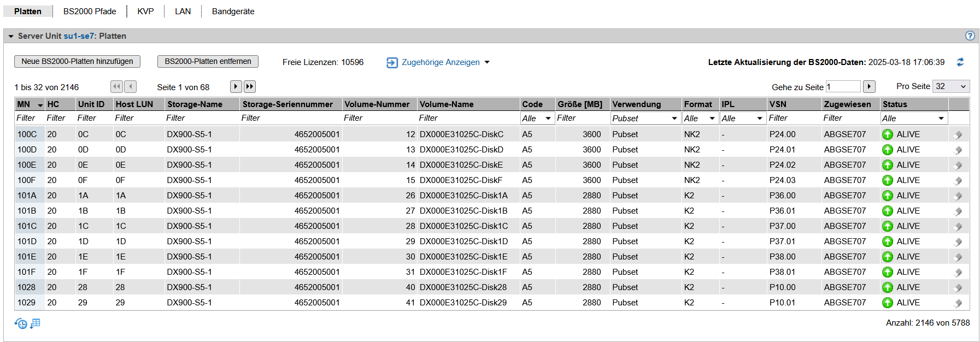This screenshot has width=980, height=342.
Task: Click the clock reset icon below the table
Action: (21, 323)
